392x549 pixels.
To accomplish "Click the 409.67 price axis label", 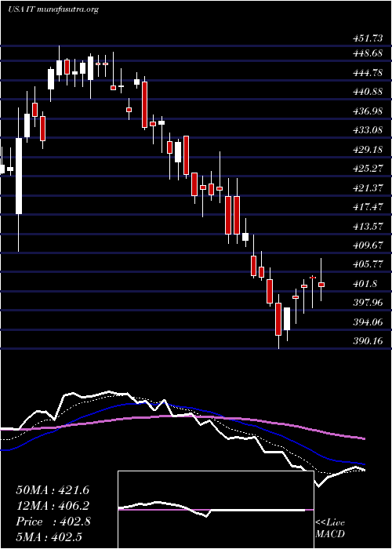I will coord(368,245).
